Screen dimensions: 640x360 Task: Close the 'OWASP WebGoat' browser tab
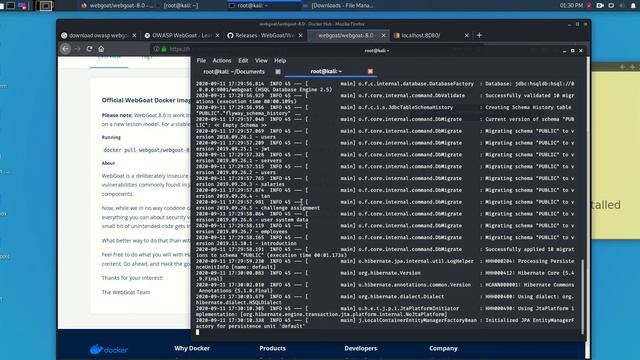(218, 36)
